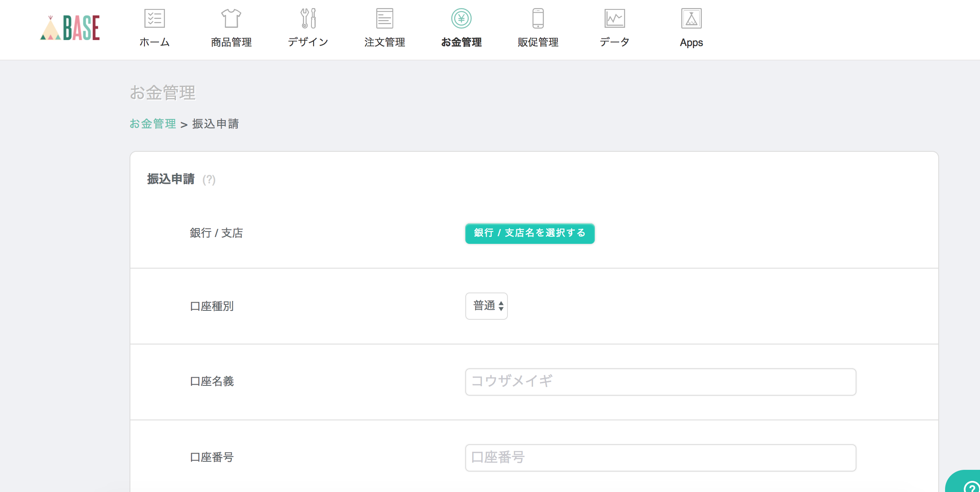Screen dimensions: 980x492
Task: Open デザイン menu label
Action: [x=308, y=42]
